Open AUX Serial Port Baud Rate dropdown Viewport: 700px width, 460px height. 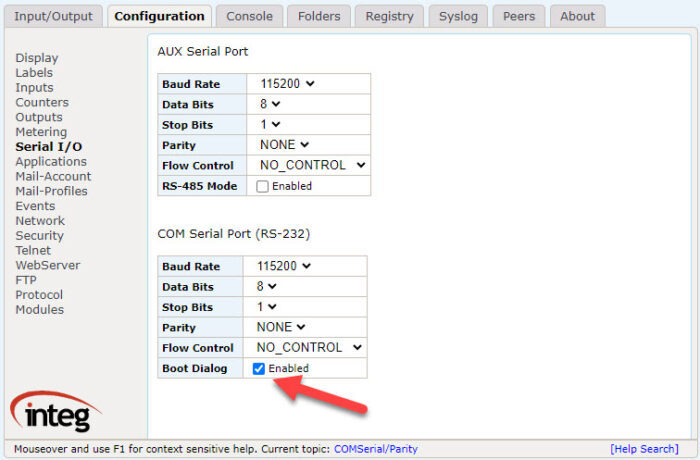pyautogui.click(x=287, y=84)
